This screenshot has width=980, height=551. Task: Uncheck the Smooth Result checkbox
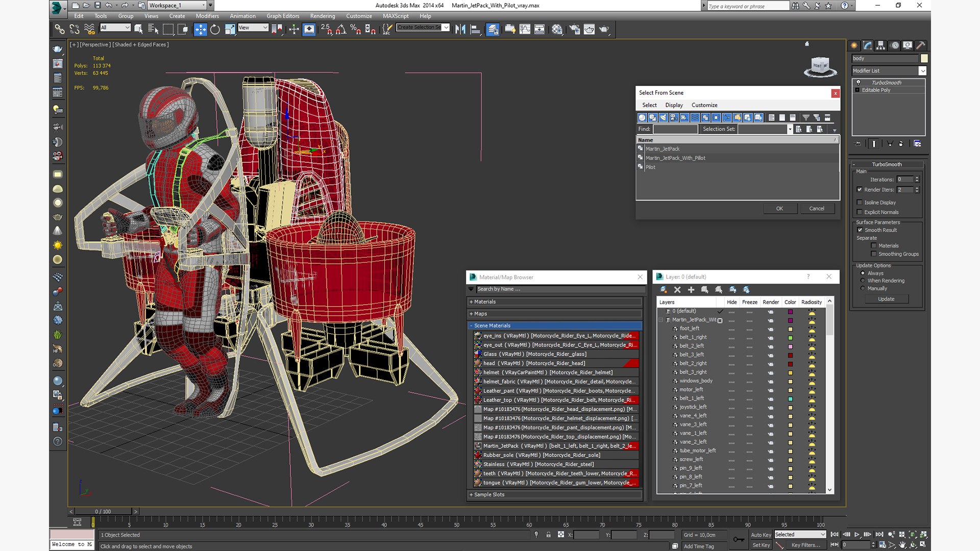coord(860,230)
